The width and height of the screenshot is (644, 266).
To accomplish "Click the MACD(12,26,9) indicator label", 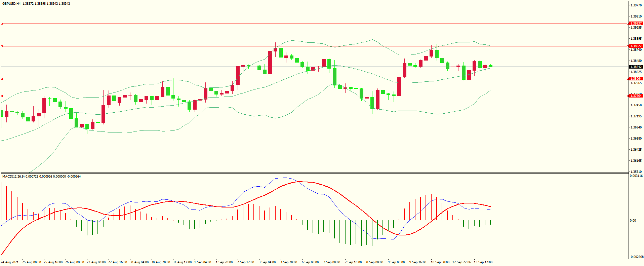I will click(x=13, y=176).
